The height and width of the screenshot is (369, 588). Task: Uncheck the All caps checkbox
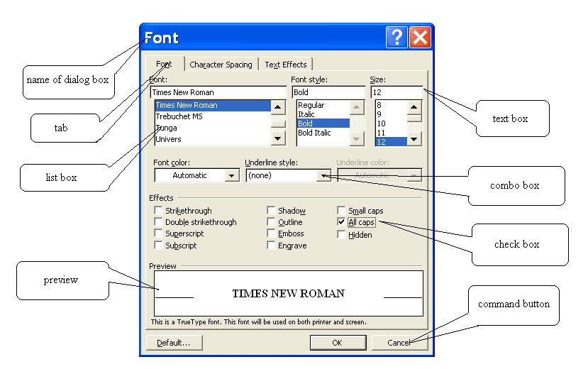click(341, 221)
